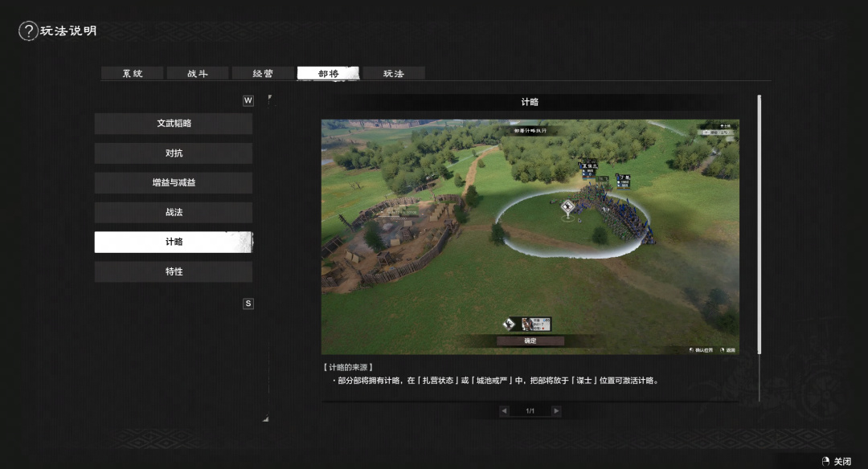Click the 计略的来源 heading text
Viewport: 868px width, 469px height.
coord(348,367)
